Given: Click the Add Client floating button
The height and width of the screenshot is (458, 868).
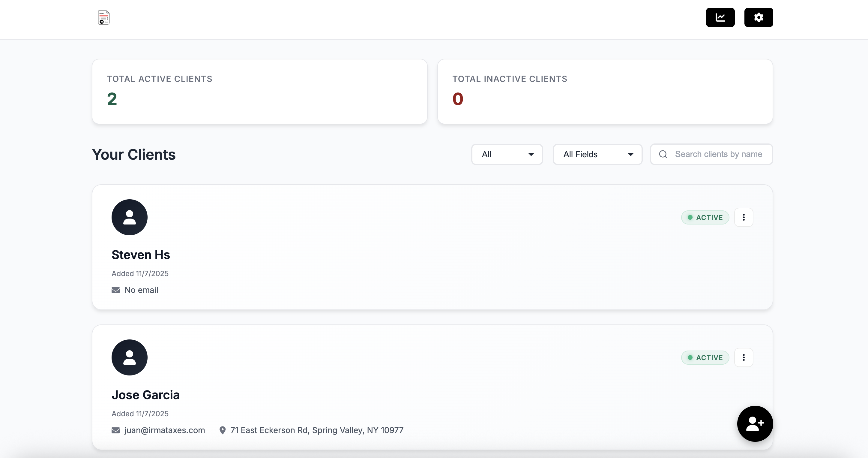Looking at the screenshot, I should (x=755, y=423).
